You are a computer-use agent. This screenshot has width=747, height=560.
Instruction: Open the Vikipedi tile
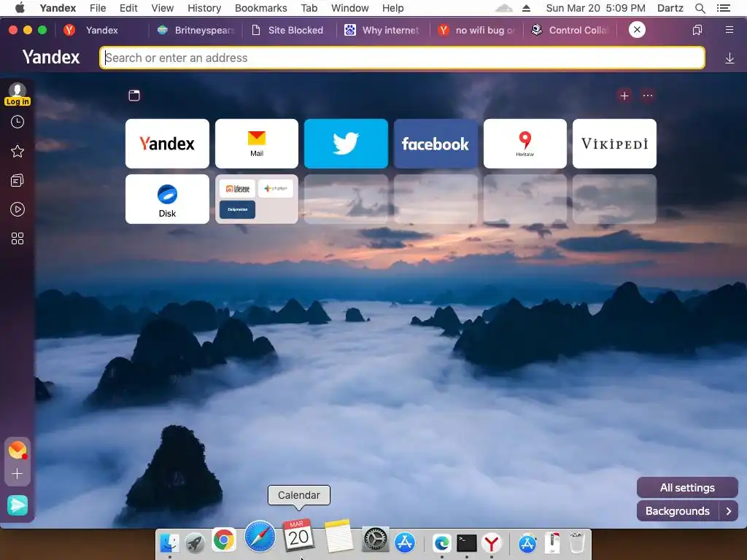click(x=614, y=144)
